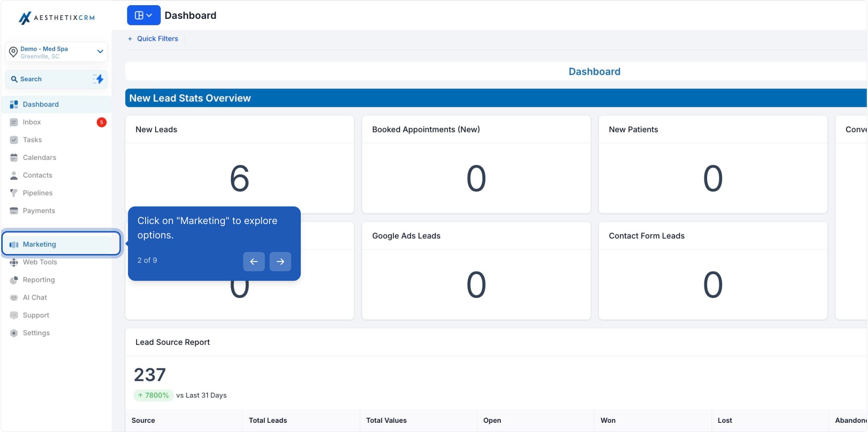Go to the previous tour step
Screen dimensions: 868x432
[x=254, y=262]
